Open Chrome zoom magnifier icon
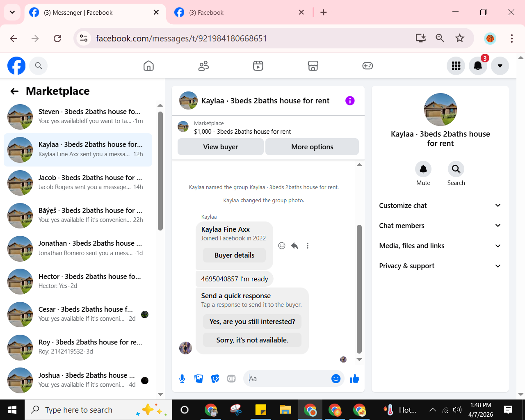 tap(440, 38)
